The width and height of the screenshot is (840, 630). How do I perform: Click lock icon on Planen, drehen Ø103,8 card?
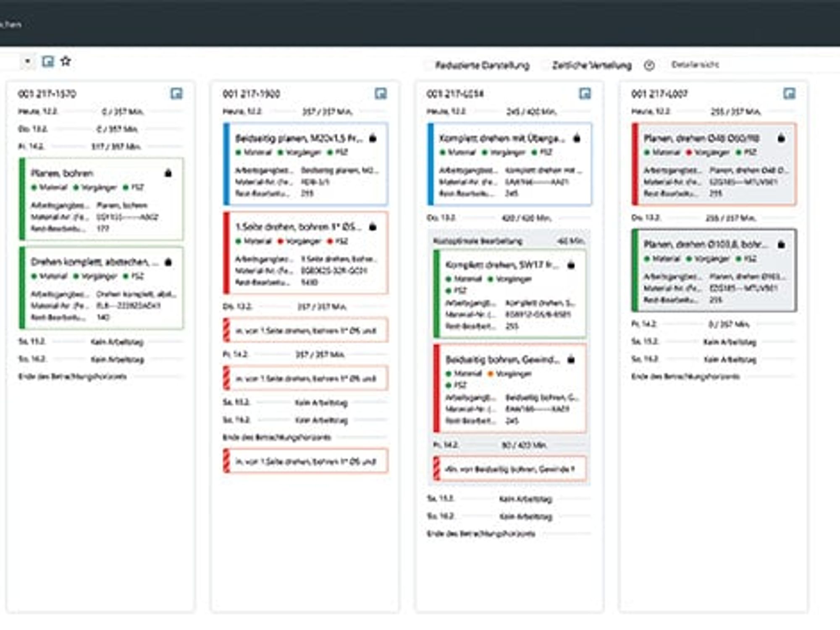point(781,244)
